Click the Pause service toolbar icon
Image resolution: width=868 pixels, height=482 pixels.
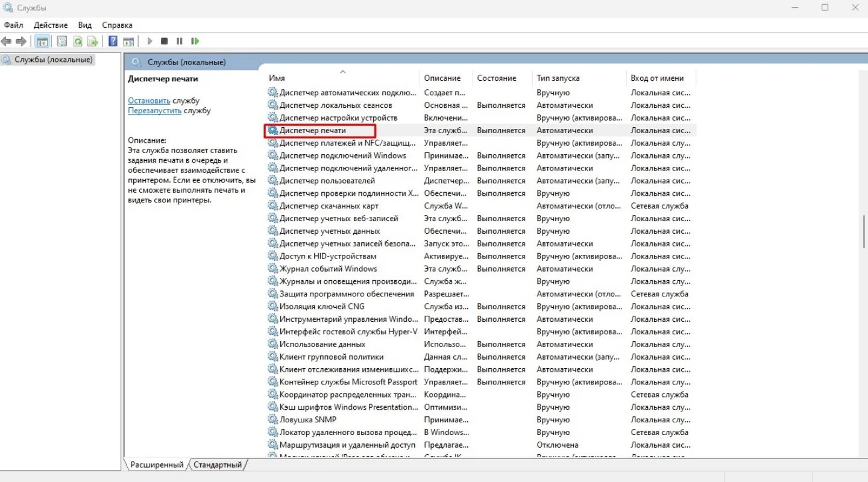(180, 41)
